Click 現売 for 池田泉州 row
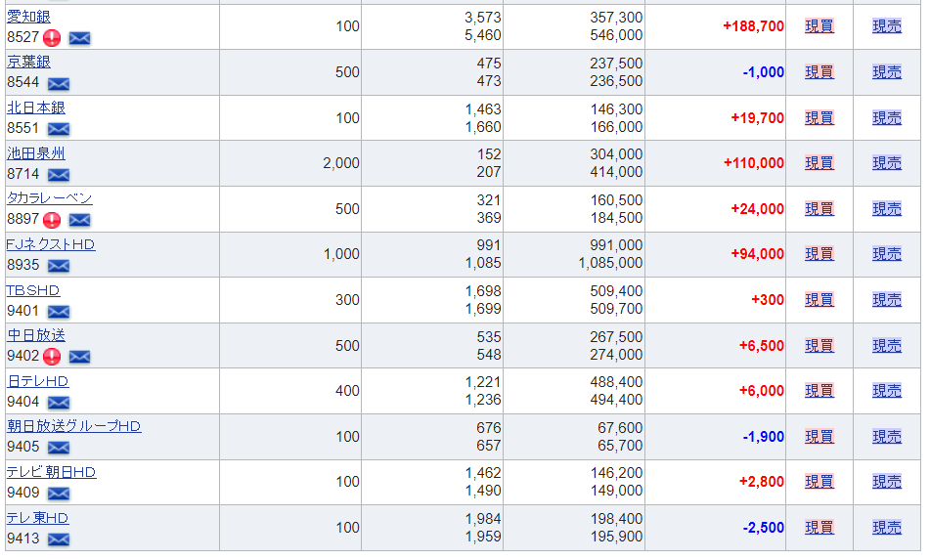The width and height of the screenshot is (930, 560). coord(887,163)
